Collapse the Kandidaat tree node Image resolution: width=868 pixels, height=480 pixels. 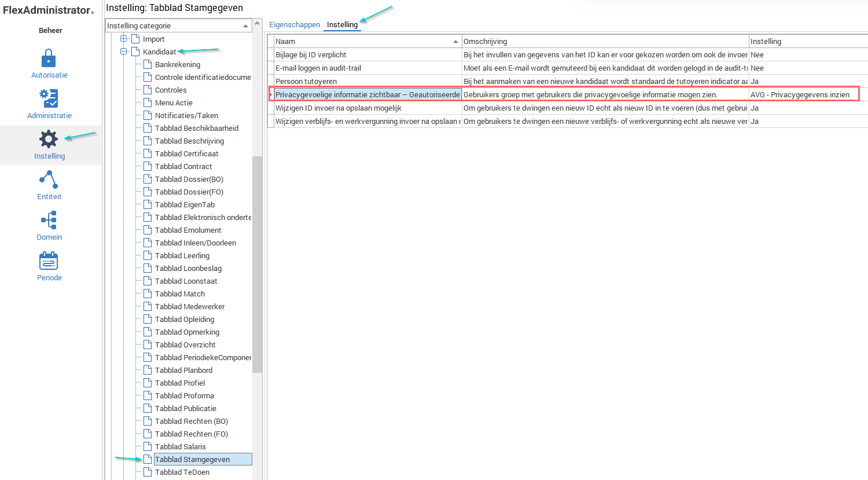(x=123, y=52)
